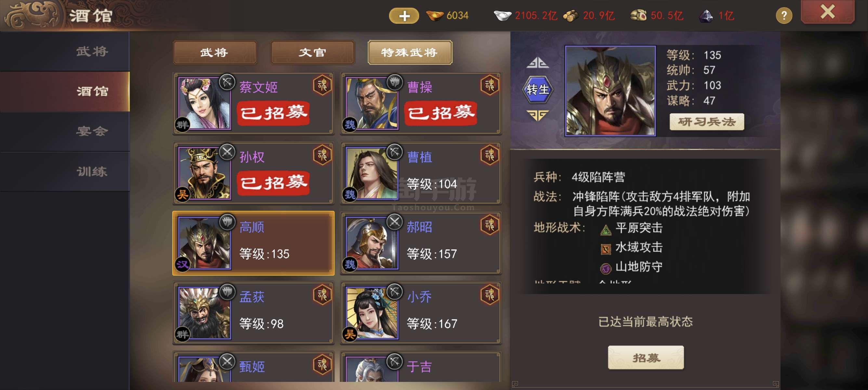Screen dimensions: 868x390
Task: Click the 魂 soul icon on 小乔 card
Action: click(x=490, y=295)
